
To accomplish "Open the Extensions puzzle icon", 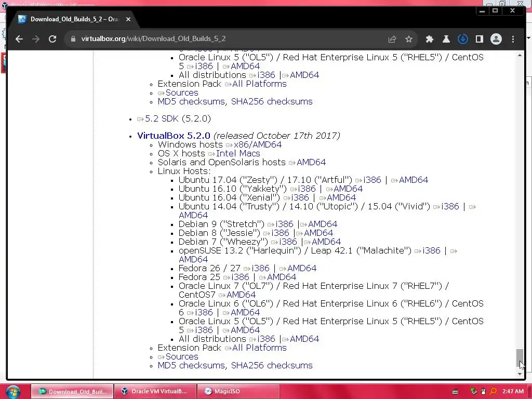I will click(x=430, y=39).
